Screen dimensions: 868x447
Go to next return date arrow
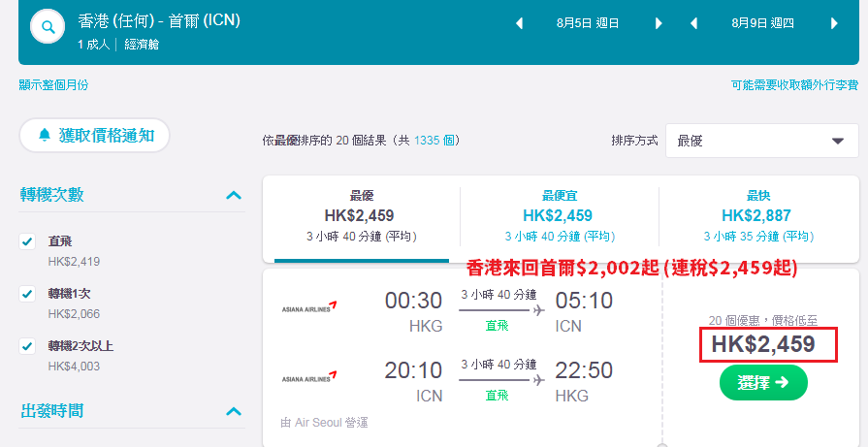(x=834, y=24)
